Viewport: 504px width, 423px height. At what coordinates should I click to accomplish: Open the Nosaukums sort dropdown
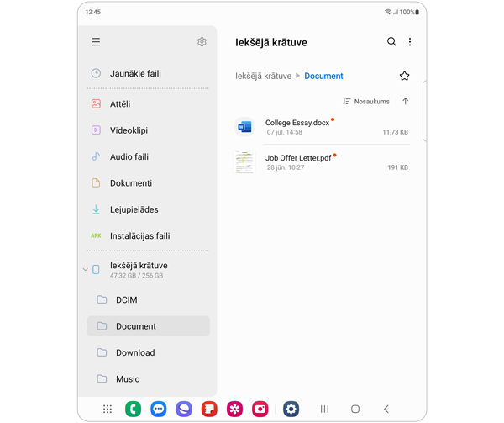(x=366, y=102)
